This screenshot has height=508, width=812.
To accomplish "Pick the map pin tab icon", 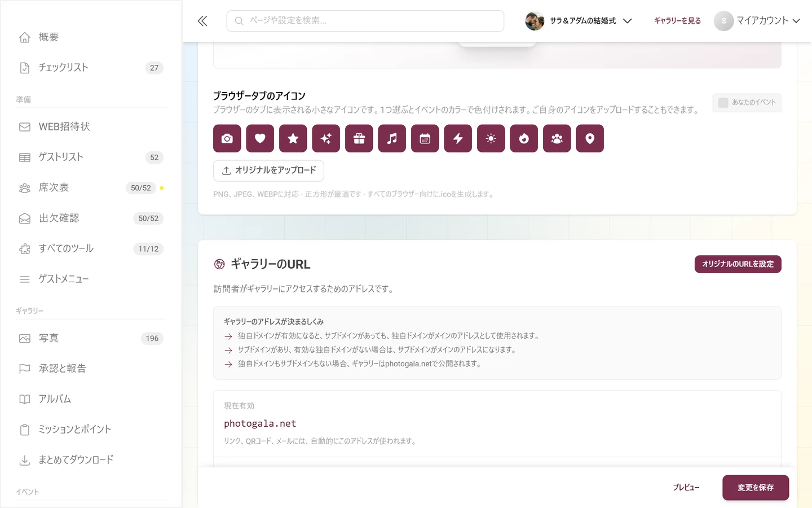I will point(590,138).
